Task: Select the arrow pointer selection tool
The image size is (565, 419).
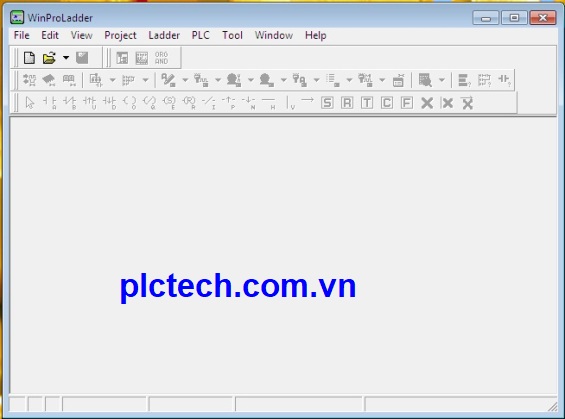Action: pyautogui.click(x=30, y=103)
